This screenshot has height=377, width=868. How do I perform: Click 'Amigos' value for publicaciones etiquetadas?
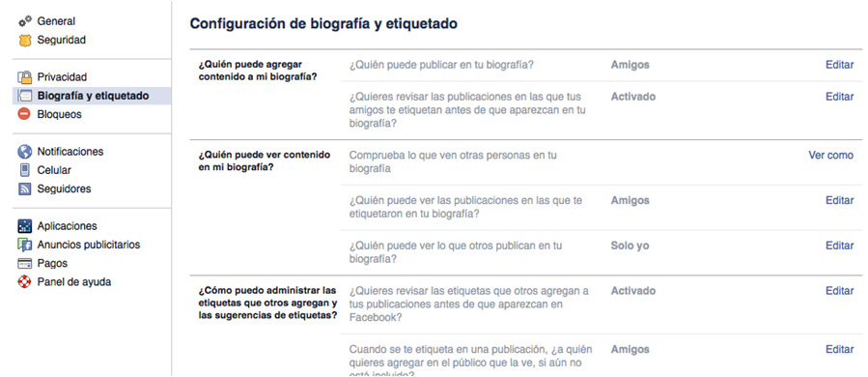(630, 201)
